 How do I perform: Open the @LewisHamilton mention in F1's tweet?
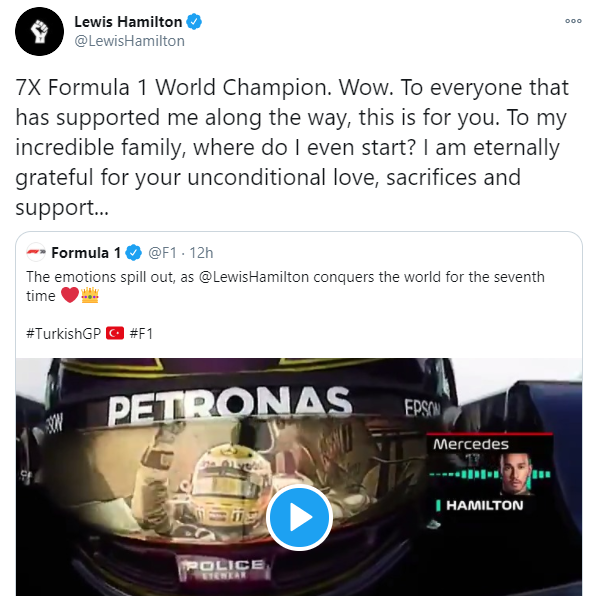point(254,277)
